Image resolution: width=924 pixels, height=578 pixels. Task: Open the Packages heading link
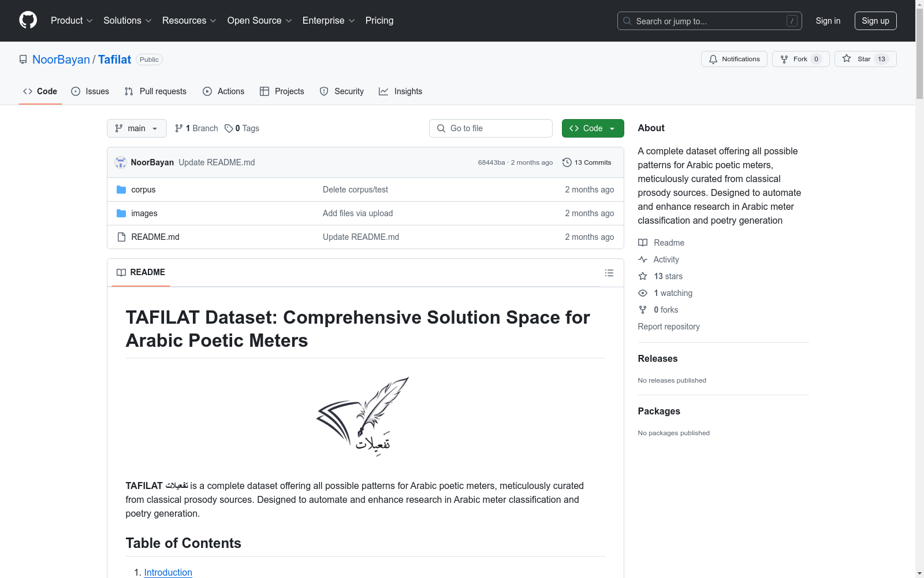(x=659, y=411)
